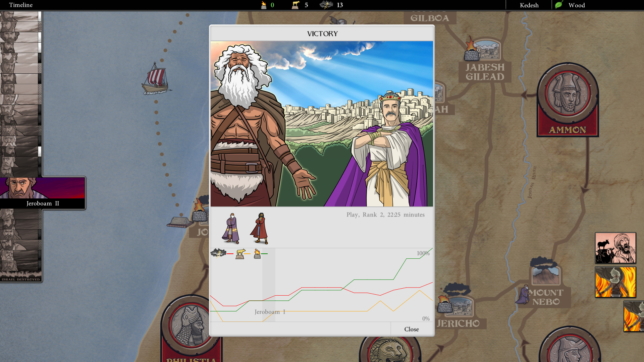Image resolution: width=644 pixels, height=362 pixels.
Task: Select the purple-robed prophet figure below the victory image
Action: click(232, 228)
